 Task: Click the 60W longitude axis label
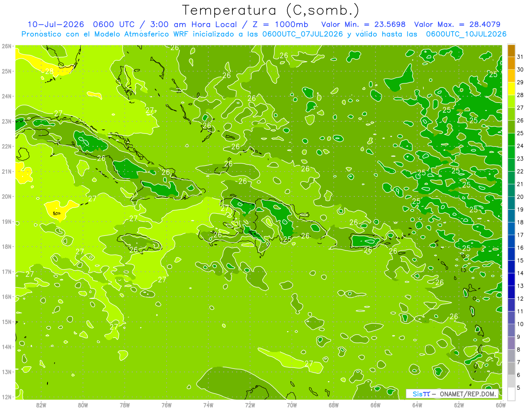(x=501, y=405)
